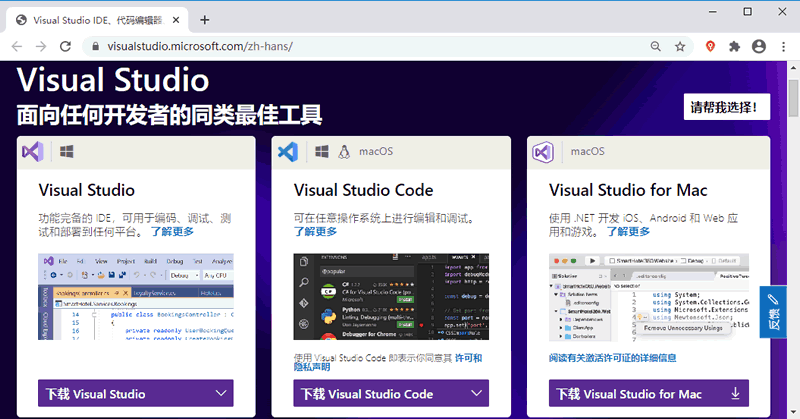Click the address bar URL
This screenshot has height=419, width=800.
point(200,46)
